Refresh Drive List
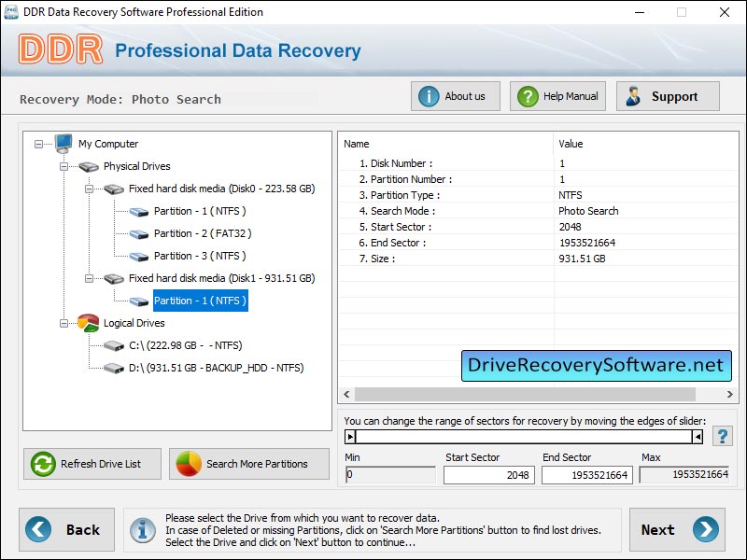 coord(92,464)
